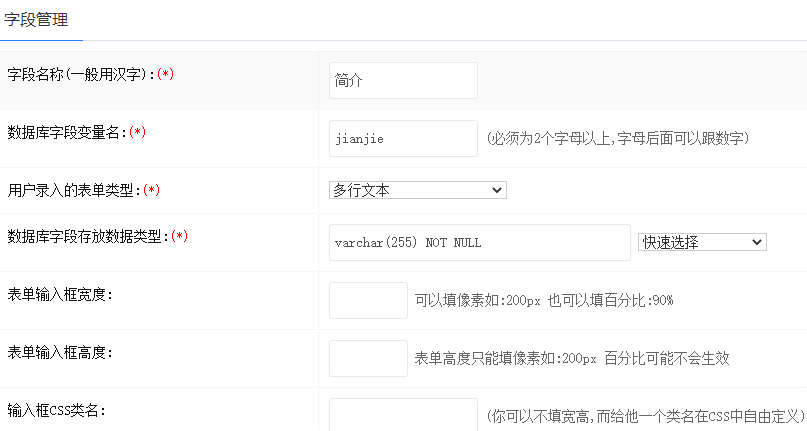The height and width of the screenshot is (431, 807).
Task: Focus the 输入框CSS类名 input field
Action: 403,414
